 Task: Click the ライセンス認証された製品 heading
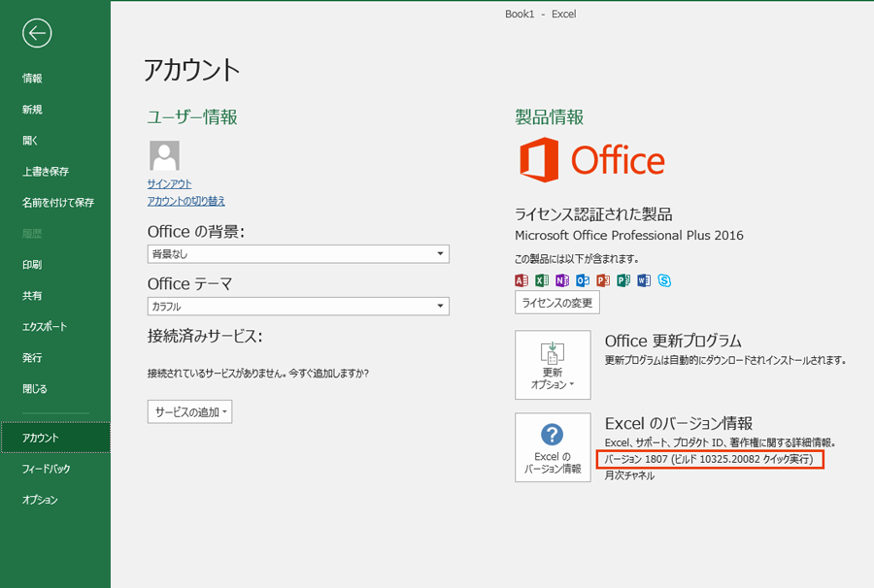coord(593,214)
